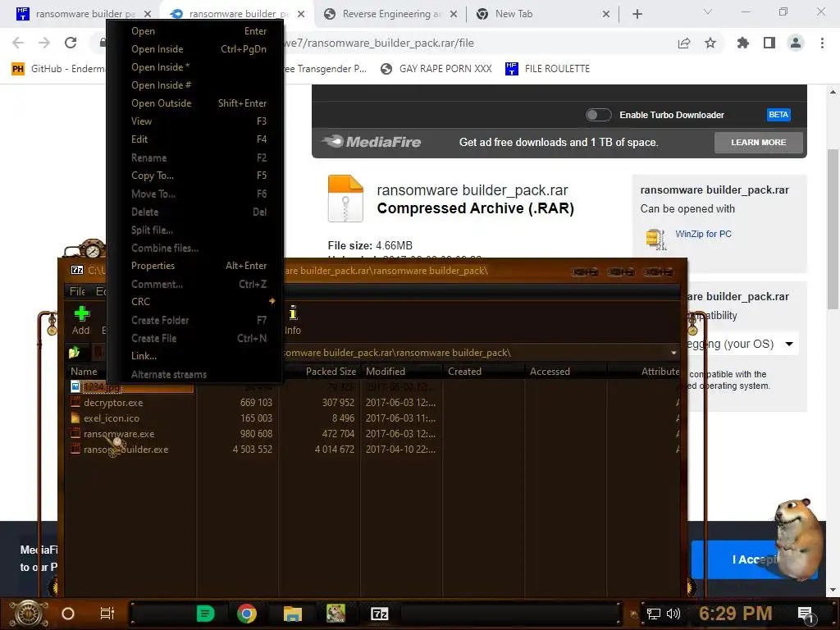Enable the Turbo Downloader toggle
This screenshot has height=630, width=840.
pos(598,115)
